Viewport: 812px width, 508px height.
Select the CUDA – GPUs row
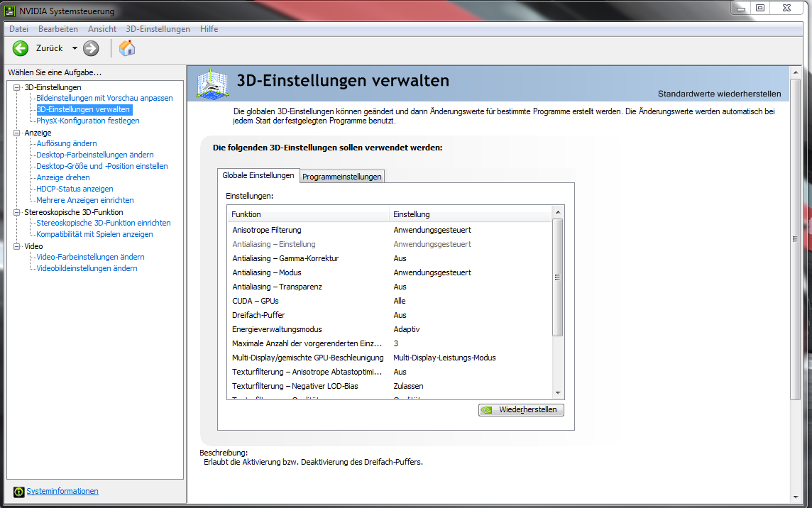pos(390,301)
